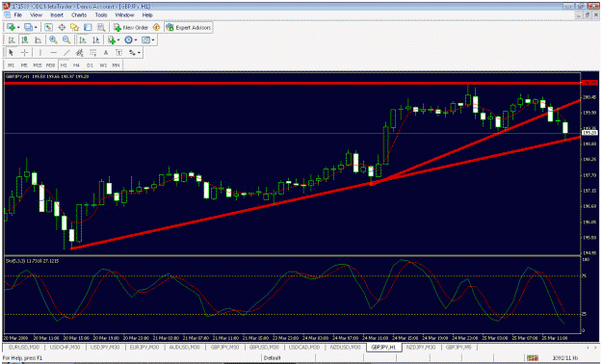Open the Help menu

[x=147, y=15]
